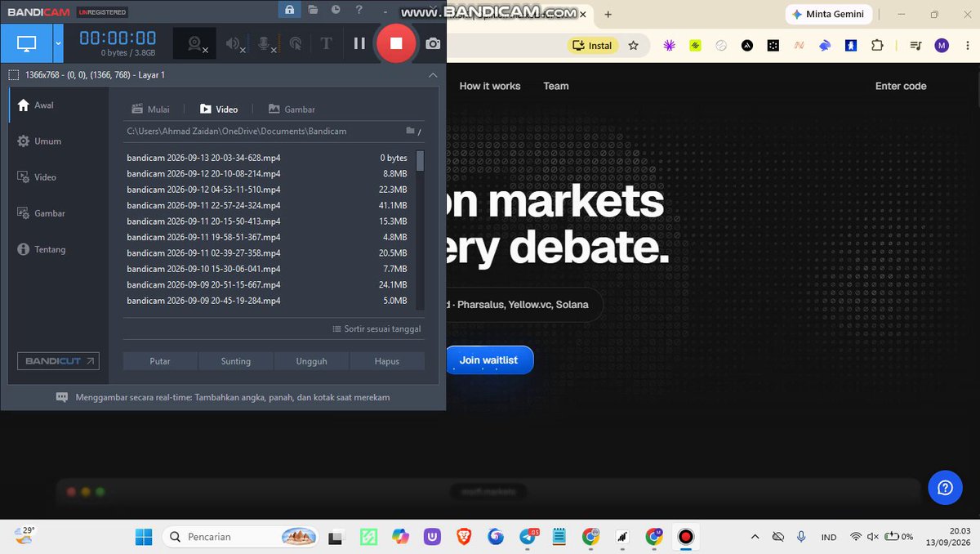
Task: Open recording mode dropdown arrow
Action: (58, 43)
